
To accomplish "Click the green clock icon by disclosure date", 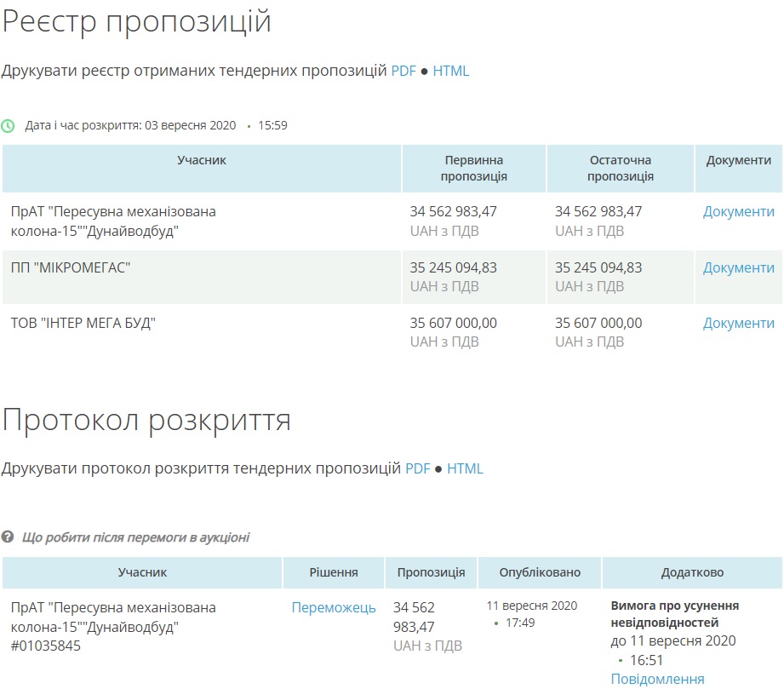I will [8, 125].
